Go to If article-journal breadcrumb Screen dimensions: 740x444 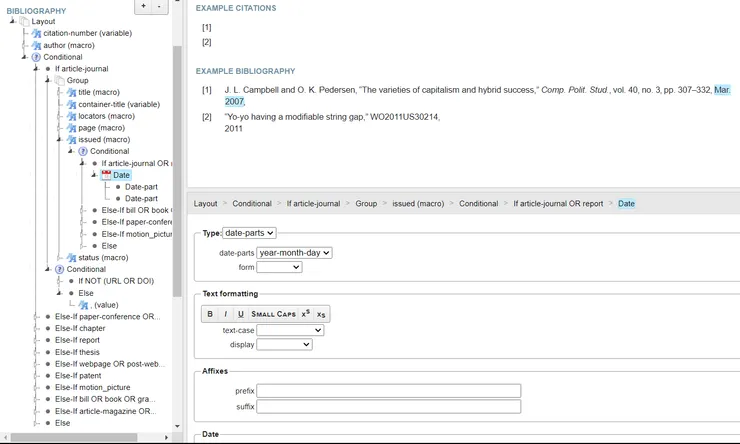(x=313, y=203)
